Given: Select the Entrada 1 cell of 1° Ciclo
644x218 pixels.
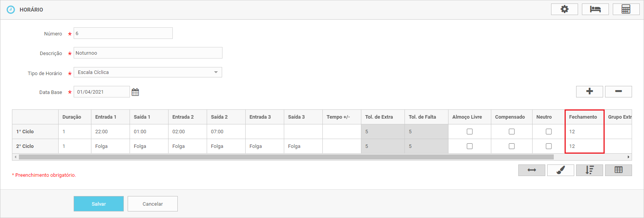Looking at the screenshot, I should point(110,132).
